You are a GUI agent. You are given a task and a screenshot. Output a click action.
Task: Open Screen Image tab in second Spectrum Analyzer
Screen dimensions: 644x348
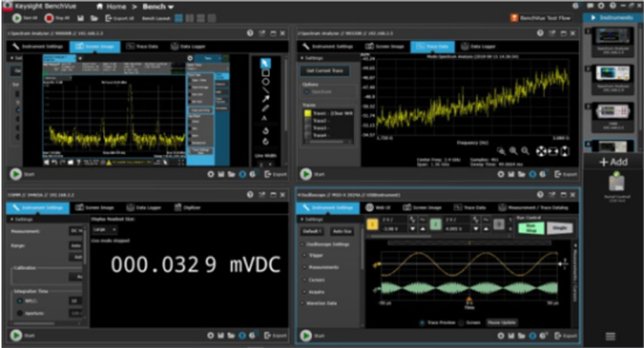[385, 46]
